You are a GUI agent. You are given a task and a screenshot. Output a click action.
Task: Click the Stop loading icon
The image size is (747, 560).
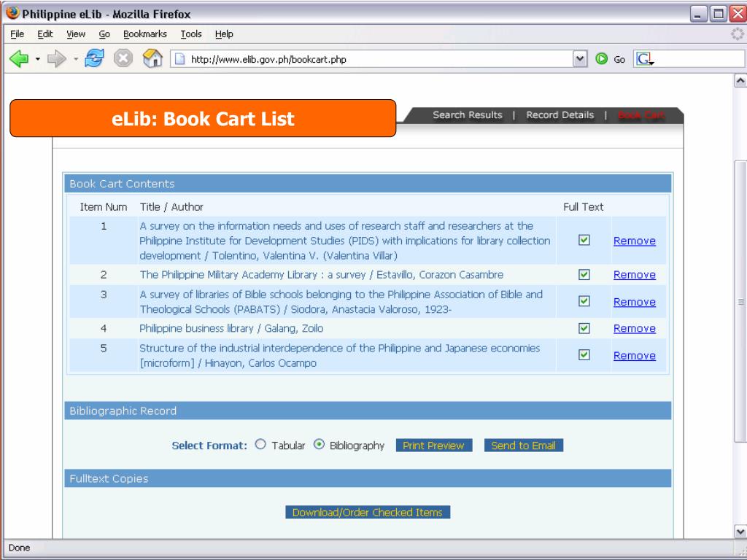123,58
